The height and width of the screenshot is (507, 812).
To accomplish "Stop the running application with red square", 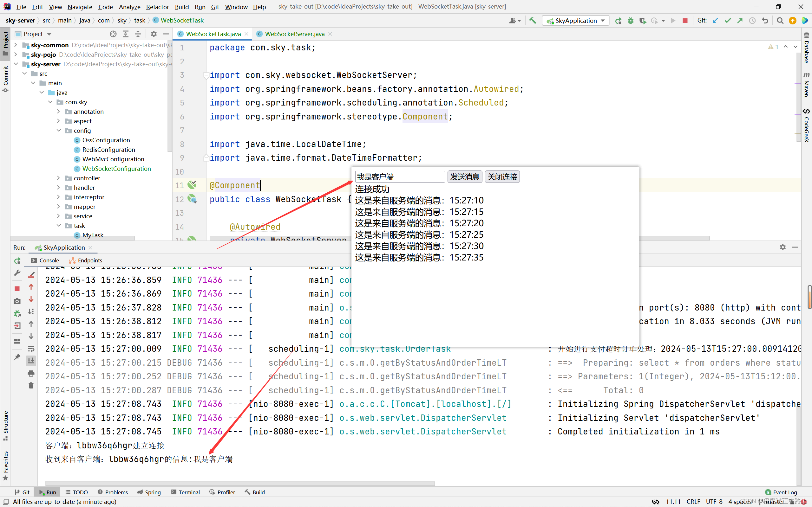I will click(x=685, y=21).
